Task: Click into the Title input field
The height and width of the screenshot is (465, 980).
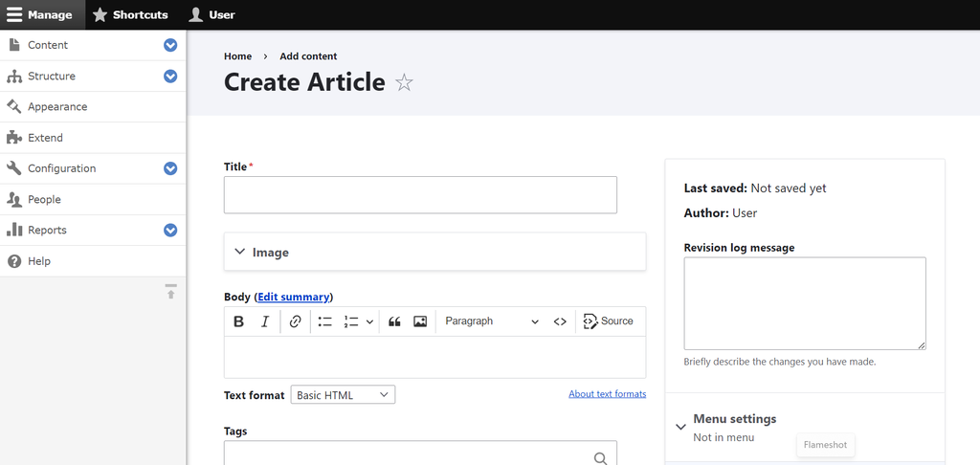Action: pos(420,195)
